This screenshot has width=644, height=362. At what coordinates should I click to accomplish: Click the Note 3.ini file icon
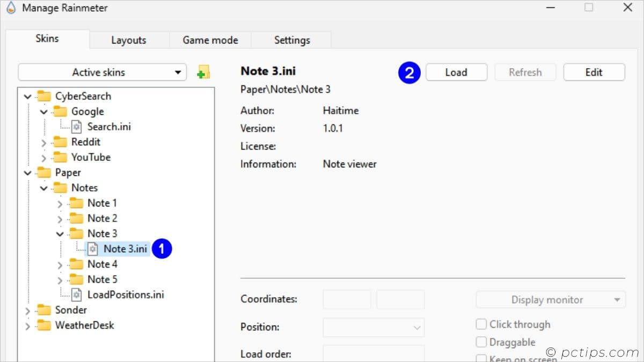pos(93,249)
